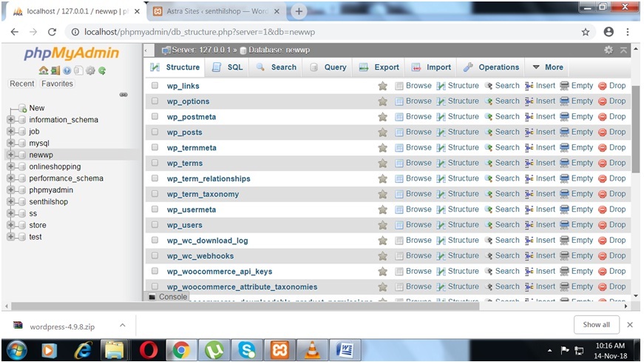Bookmark this page with Chrome star icon
Image resolution: width=644 pixels, height=362 pixels.
(x=585, y=32)
